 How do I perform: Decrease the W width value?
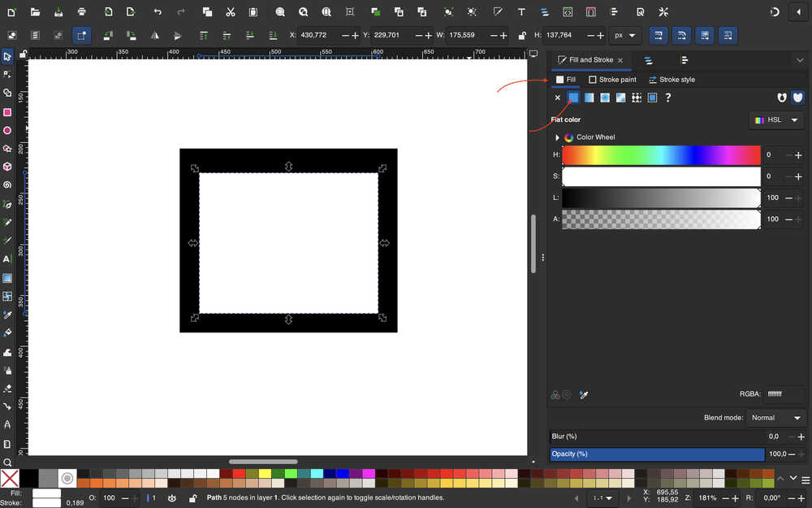click(493, 35)
